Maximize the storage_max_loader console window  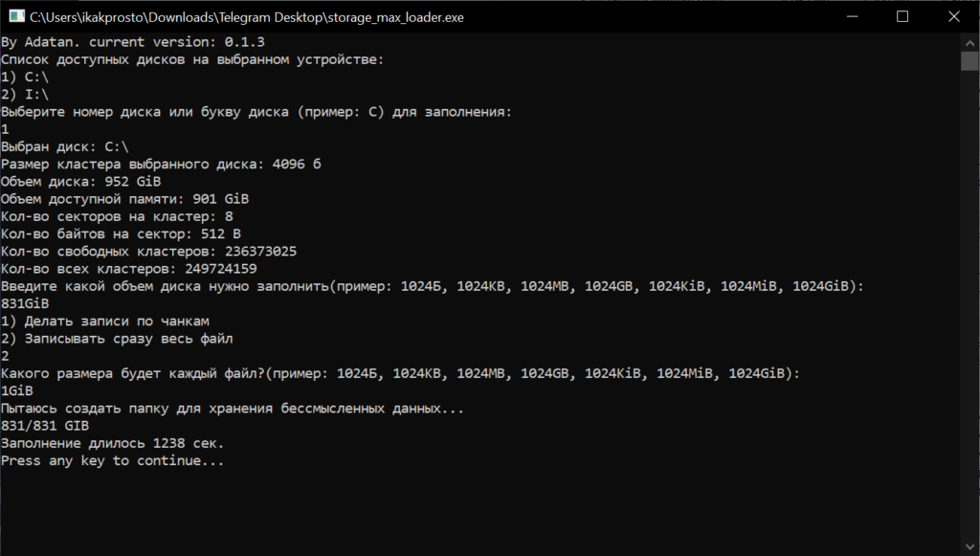pos(902,17)
